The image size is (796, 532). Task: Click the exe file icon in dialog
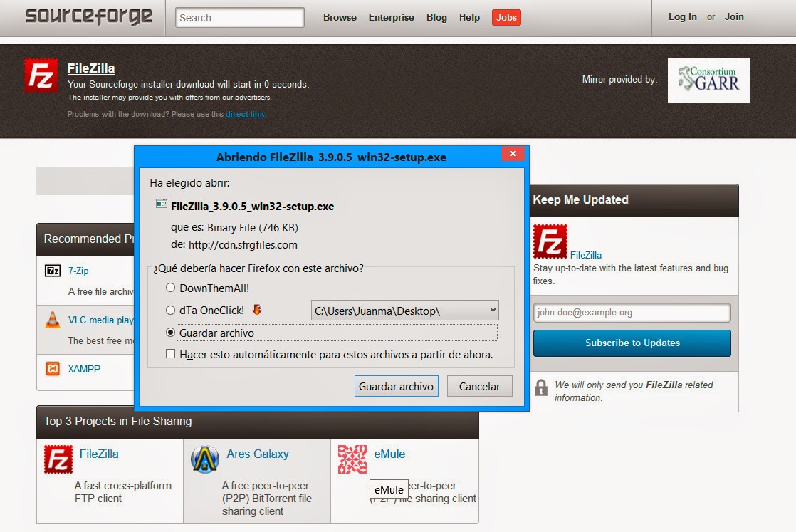162,204
